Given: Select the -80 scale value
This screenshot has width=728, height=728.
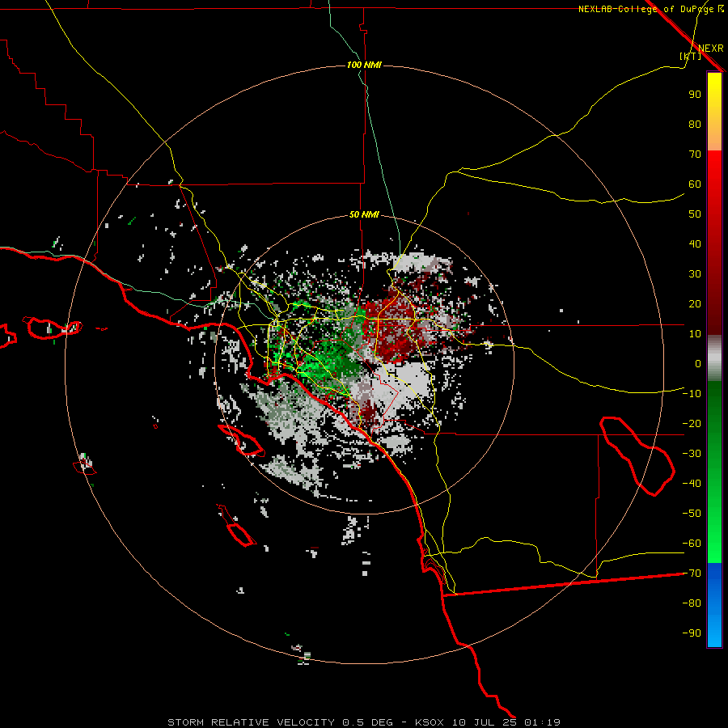Looking at the screenshot, I should 692,603.
